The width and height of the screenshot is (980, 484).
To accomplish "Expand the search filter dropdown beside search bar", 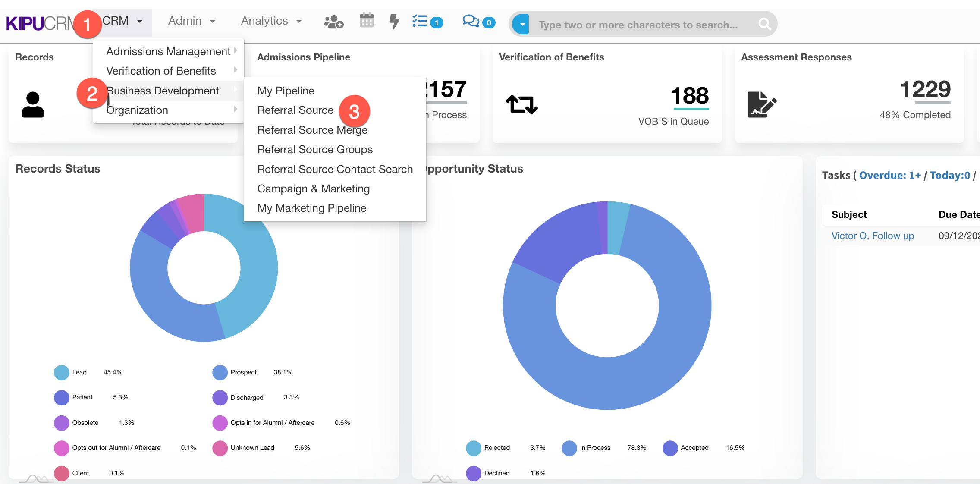I will tap(521, 24).
